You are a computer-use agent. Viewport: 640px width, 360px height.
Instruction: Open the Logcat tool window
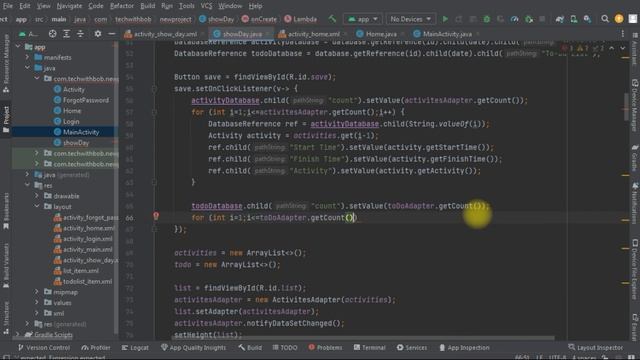[x=135, y=347]
